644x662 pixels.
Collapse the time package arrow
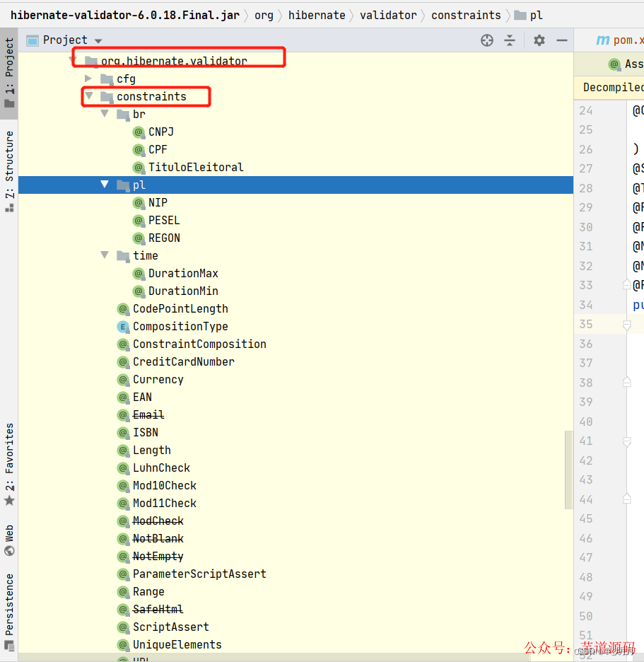tap(105, 255)
